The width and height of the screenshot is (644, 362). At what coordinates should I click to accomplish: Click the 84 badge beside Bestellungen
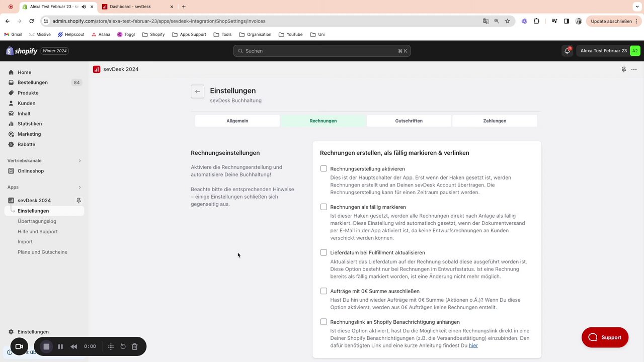click(76, 82)
